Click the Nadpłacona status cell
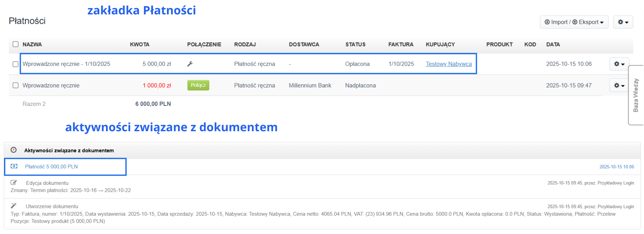 coord(360,85)
